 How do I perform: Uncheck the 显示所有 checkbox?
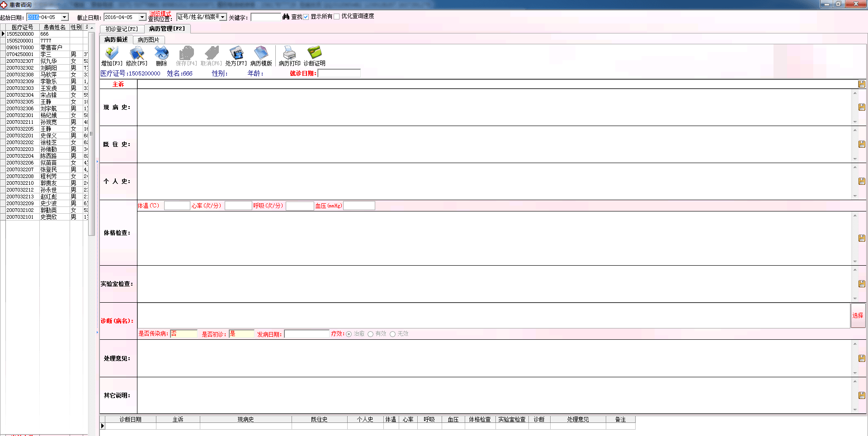point(306,17)
